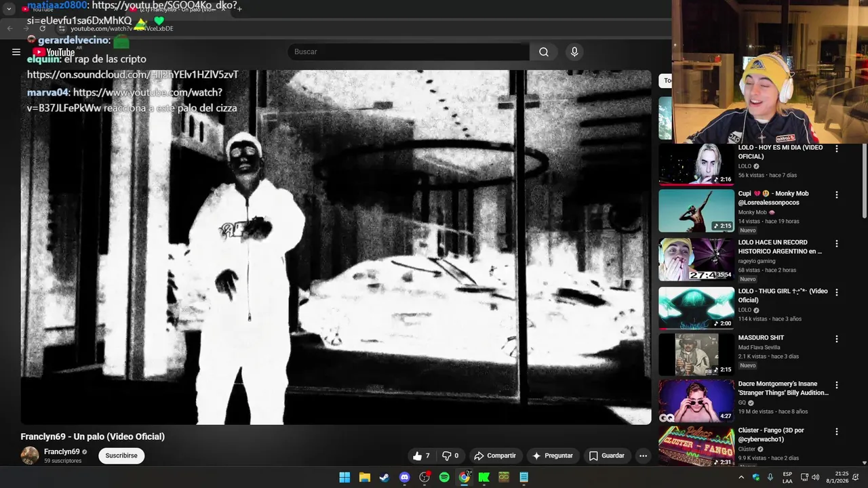Open MASDURO SHIT video thumbnail
This screenshot has width=868, height=488.
click(x=696, y=354)
